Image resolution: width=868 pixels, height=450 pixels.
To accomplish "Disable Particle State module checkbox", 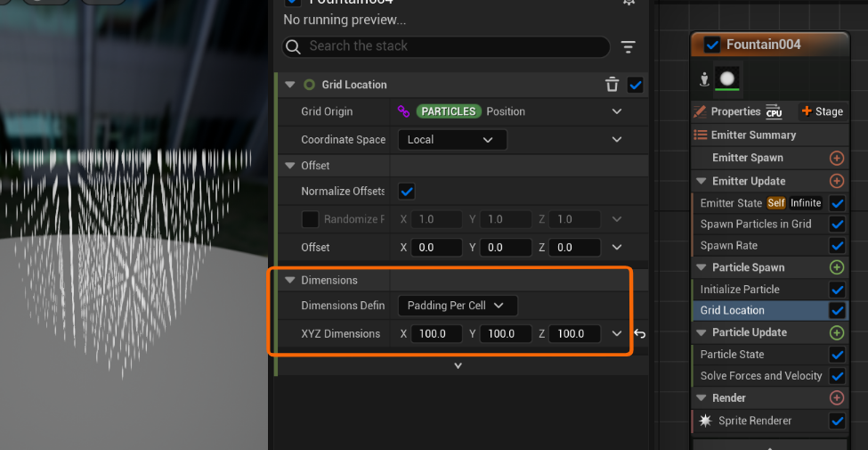I will click(x=837, y=354).
